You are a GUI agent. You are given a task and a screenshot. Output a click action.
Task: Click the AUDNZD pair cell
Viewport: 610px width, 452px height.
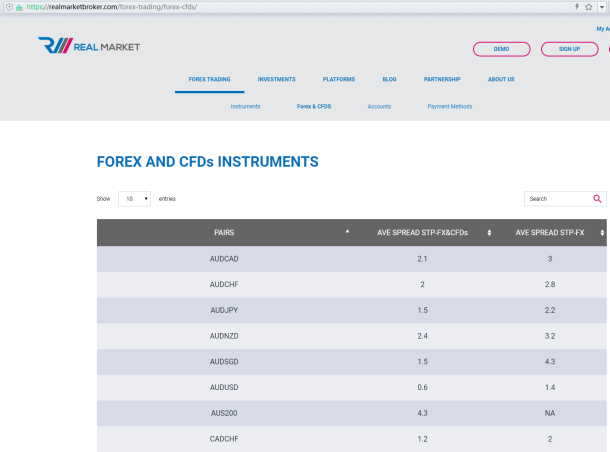224,336
